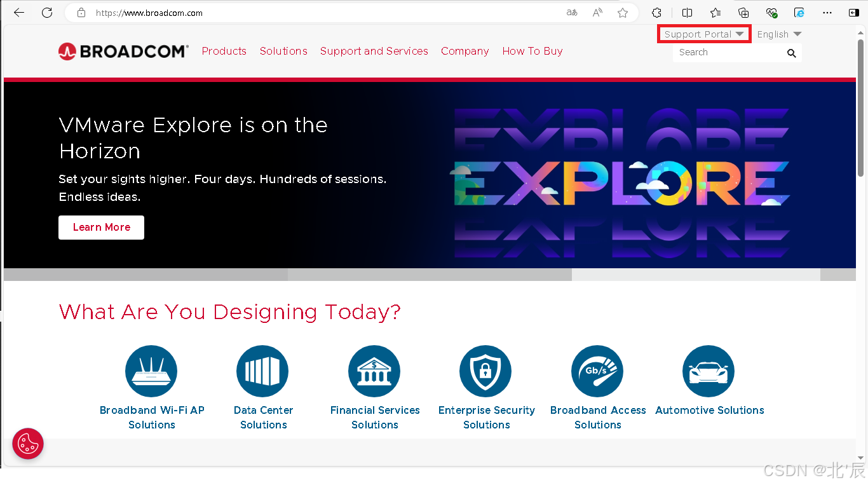Viewport: 868px width, 485px height.
Task: Open the Products menu
Action: click(x=224, y=51)
